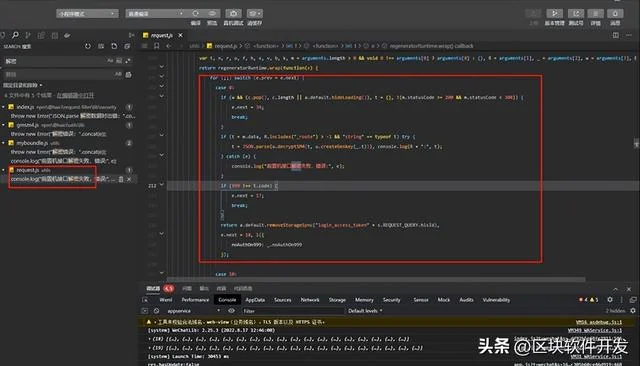Screen dimensions: 640x366
Task: Click the real device debug icon
Action: [x=233, y=13]
